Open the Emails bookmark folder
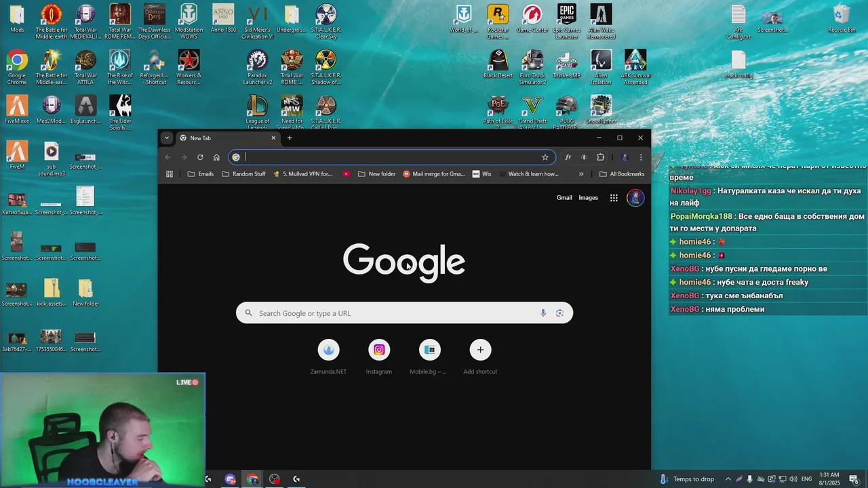The height and width of the screenshot is (488, 868). click(x=201, y=174)
